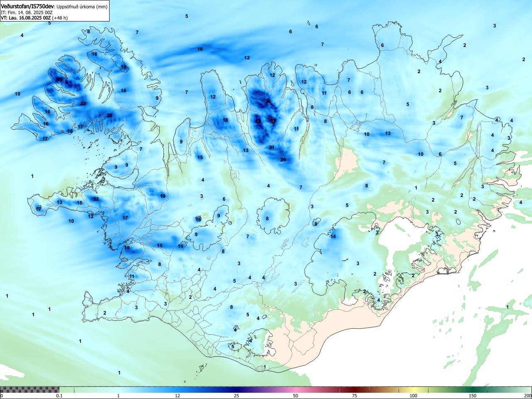Click the precipitation value 23 on the map
This screenshot has height=399, width=532.
coord(109,116)
